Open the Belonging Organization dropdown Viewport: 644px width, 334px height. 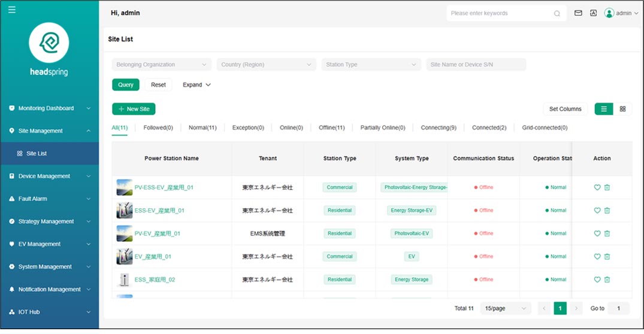(x=162, y=65)
